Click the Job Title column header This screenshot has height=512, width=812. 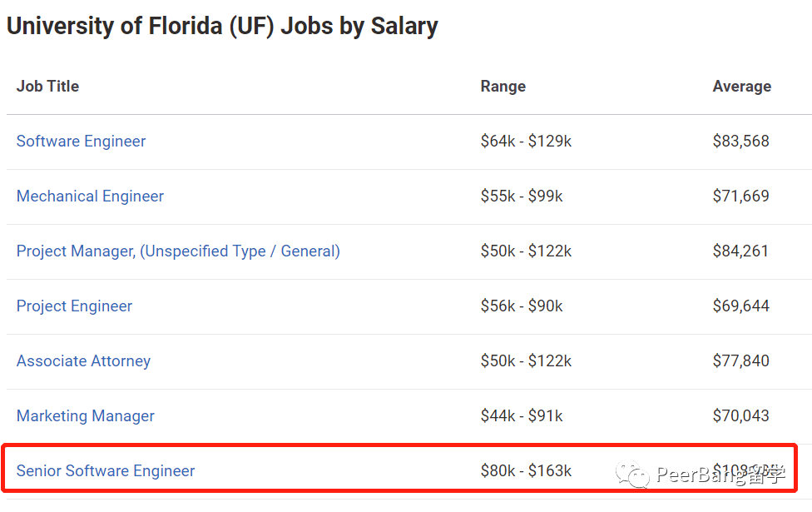(47, 86)
